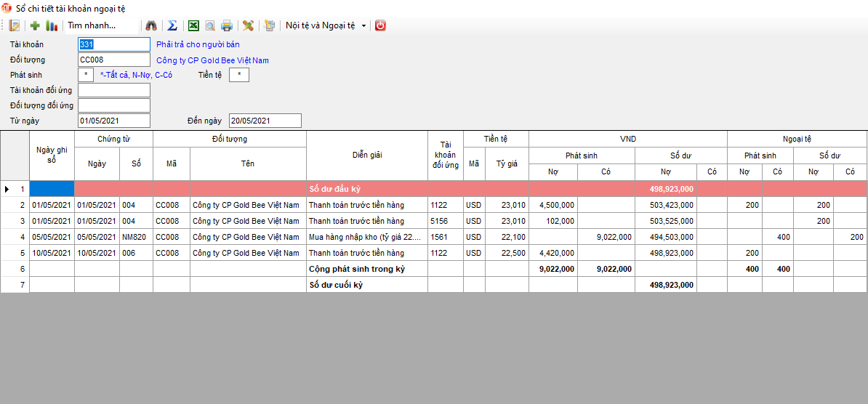Click the edit document icon in toolbar

15,25
